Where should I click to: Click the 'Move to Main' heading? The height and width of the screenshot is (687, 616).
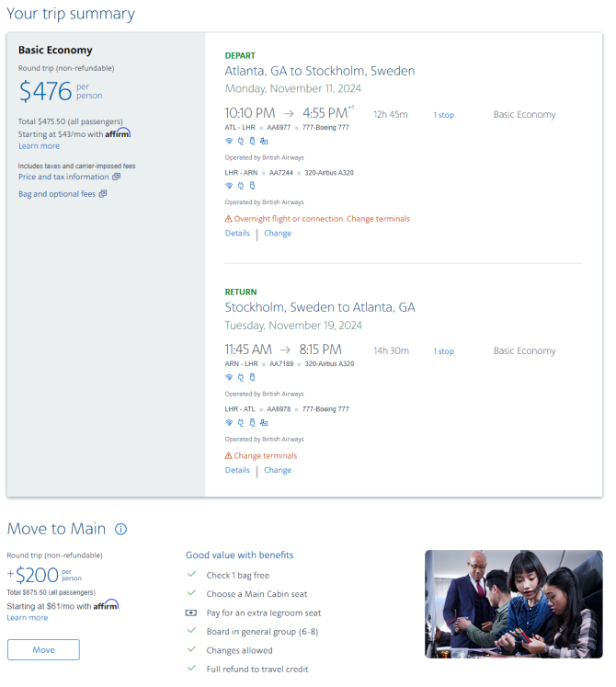[x=56, y=529]
